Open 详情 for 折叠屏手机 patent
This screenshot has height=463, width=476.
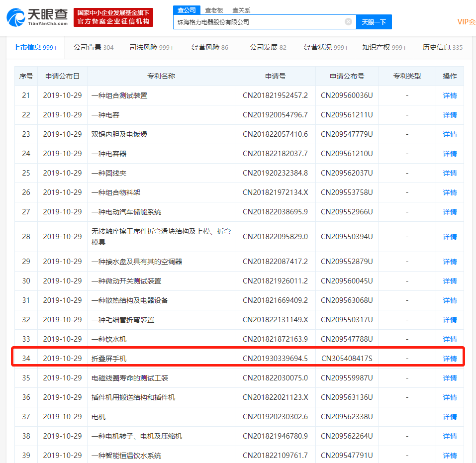tap(450, 359)
